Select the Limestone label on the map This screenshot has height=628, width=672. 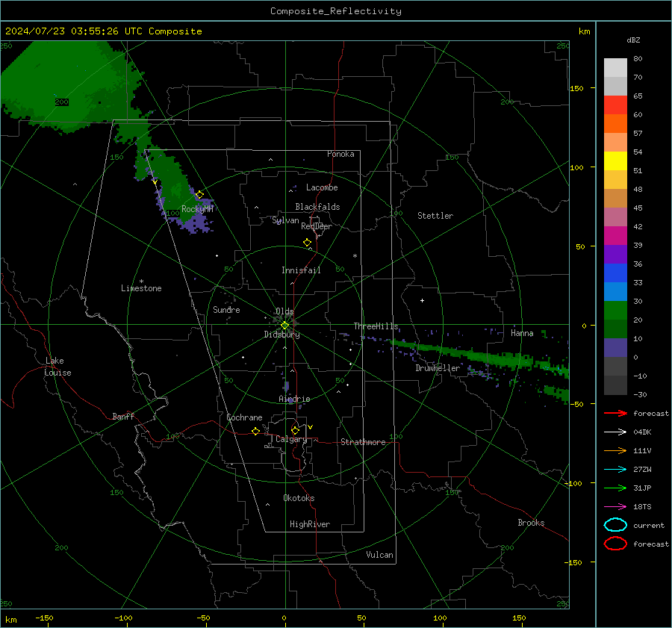click(x=141, y=288)
